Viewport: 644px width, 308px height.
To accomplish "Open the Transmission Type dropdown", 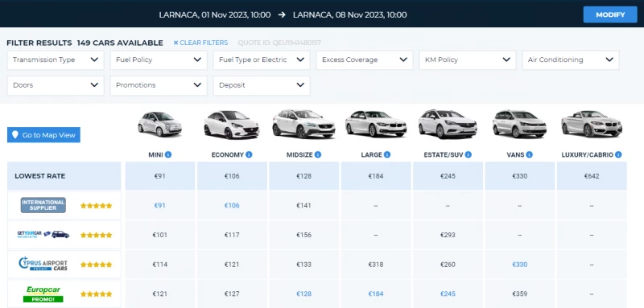I will tap(56, 60).
